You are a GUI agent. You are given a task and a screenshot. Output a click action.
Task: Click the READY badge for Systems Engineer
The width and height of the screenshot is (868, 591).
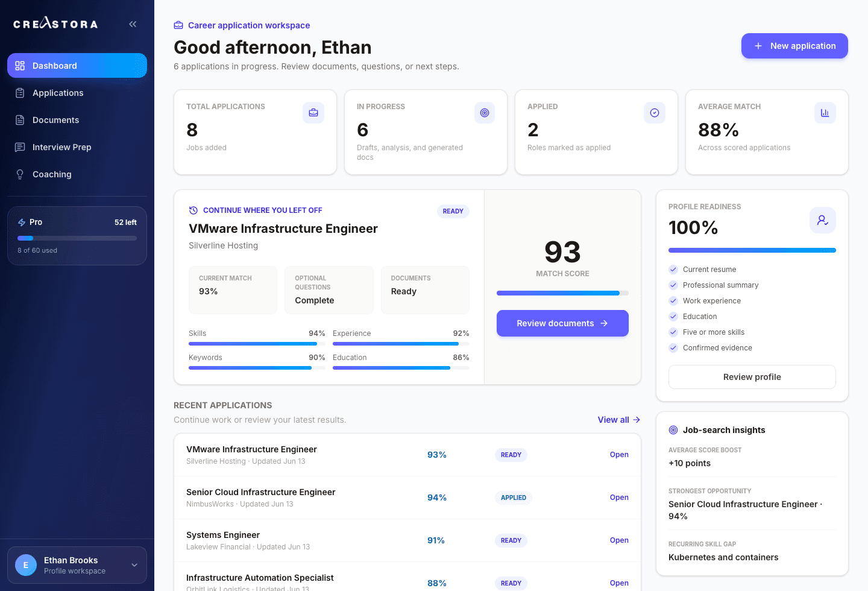coord(511,540)
